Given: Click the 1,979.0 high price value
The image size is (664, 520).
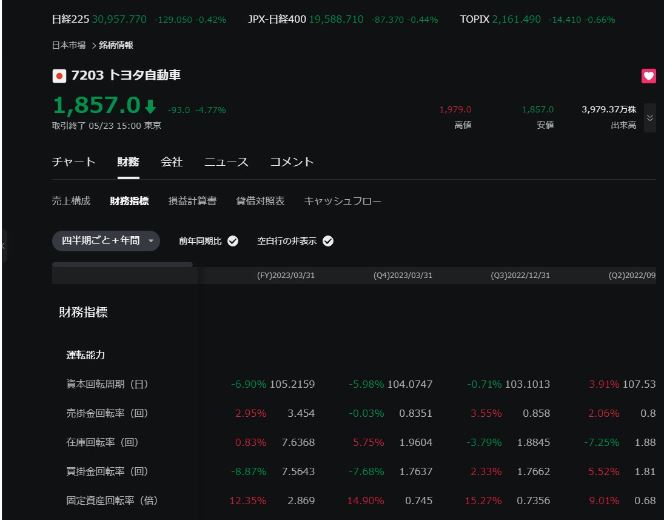Looking at the screenshot, I should click(455, 110).
